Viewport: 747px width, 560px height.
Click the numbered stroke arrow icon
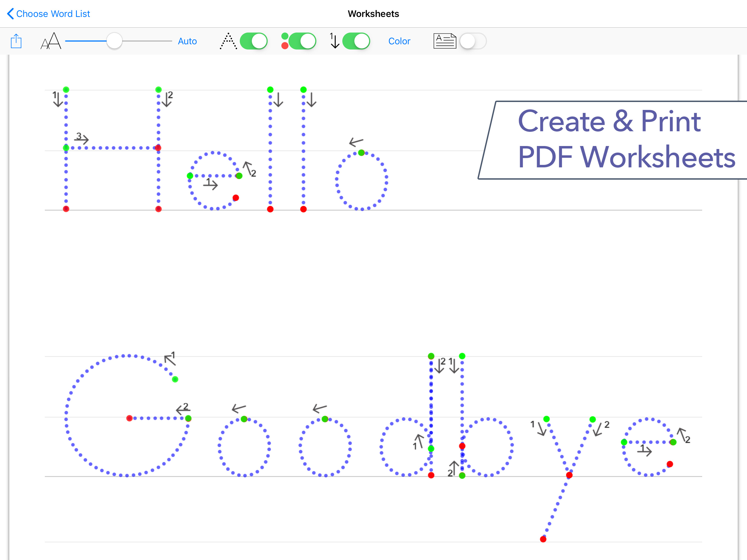(334, 41)
